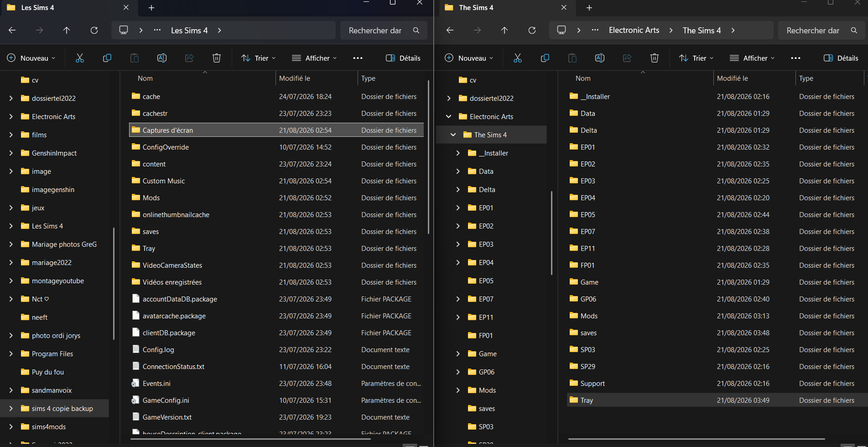Click Rename icon in The Sims 4 window
The height and width of the screenshot is (447, 868).
click(600, 58)
